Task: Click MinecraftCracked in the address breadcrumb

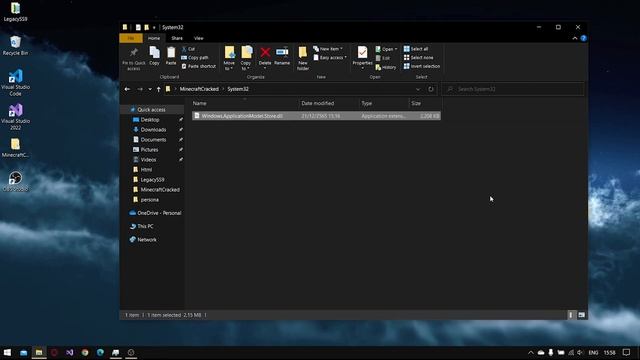Action: click(199, 89)
